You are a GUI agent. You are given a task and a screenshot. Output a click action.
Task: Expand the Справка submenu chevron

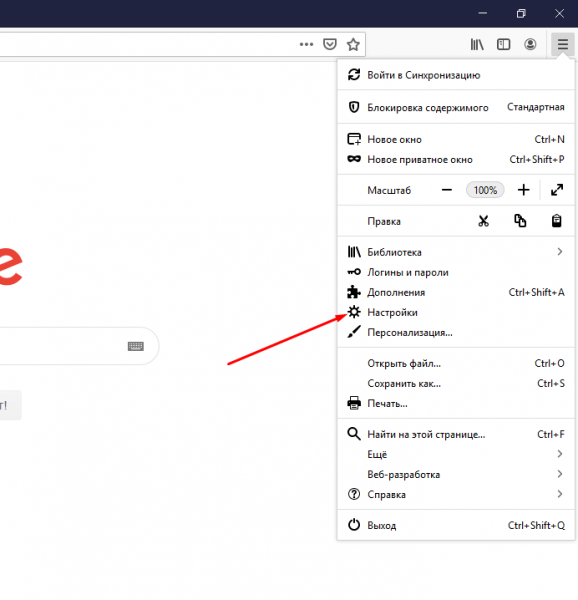coord(560,494)
